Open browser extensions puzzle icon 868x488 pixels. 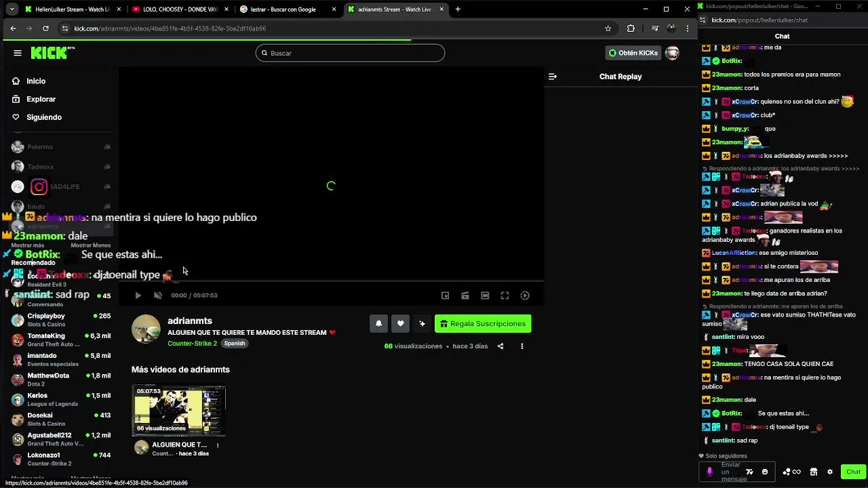tap(631, 28)
